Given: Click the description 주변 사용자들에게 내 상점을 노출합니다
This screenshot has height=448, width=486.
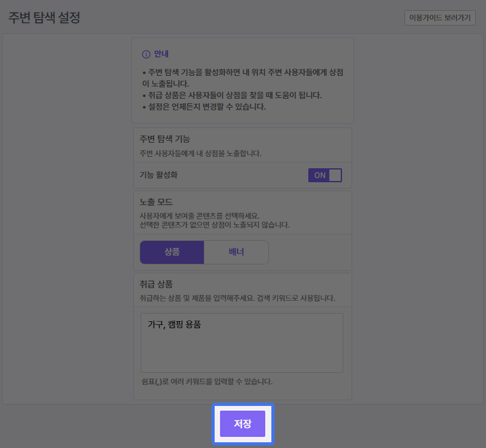Looking at the screenshot, I should [x=201, y=153].
